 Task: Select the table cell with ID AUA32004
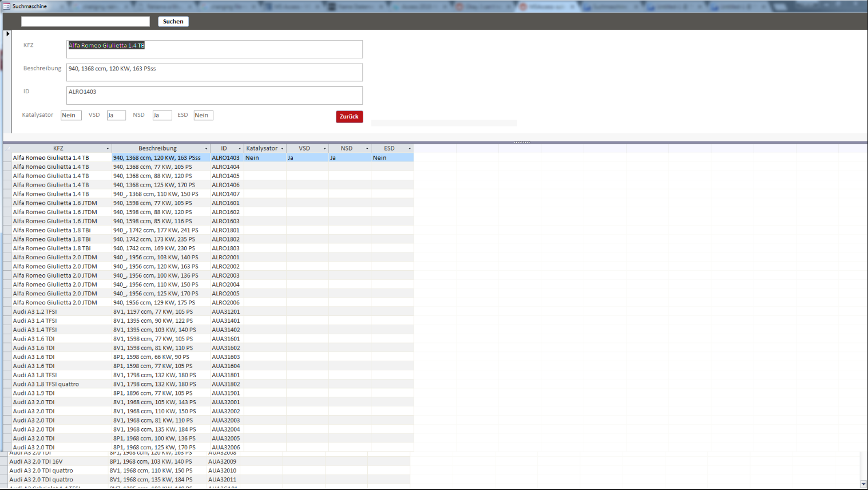pyautogui.click(x=227, y=429)
